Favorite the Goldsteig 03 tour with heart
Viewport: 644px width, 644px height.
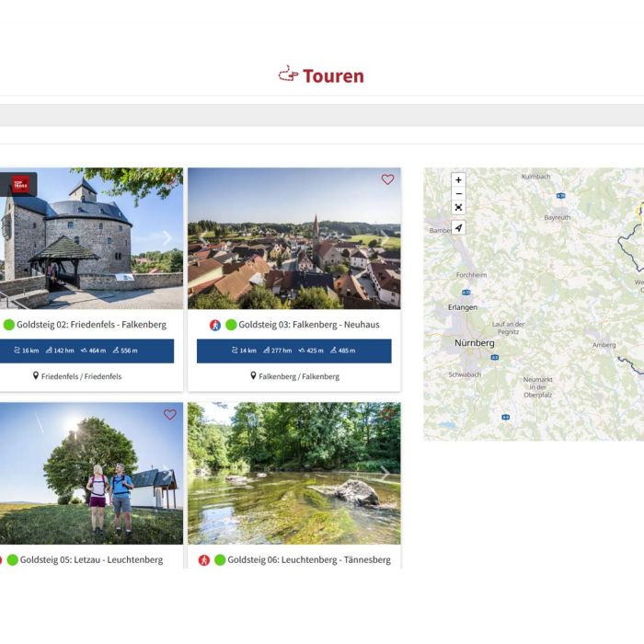click(387, 180)
